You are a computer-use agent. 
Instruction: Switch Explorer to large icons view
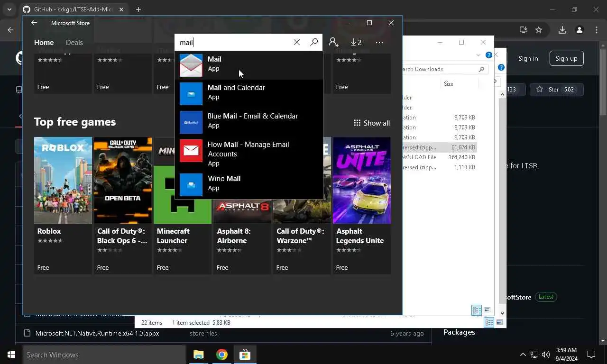point(487,310)
